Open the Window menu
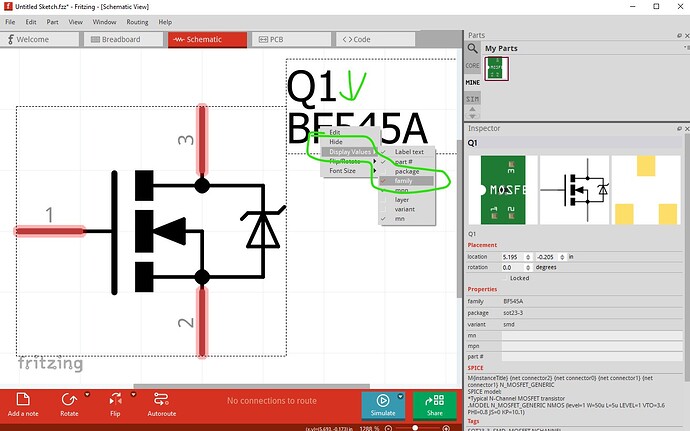Viewport: 690px width, 431px height. (x=104, y=22)
